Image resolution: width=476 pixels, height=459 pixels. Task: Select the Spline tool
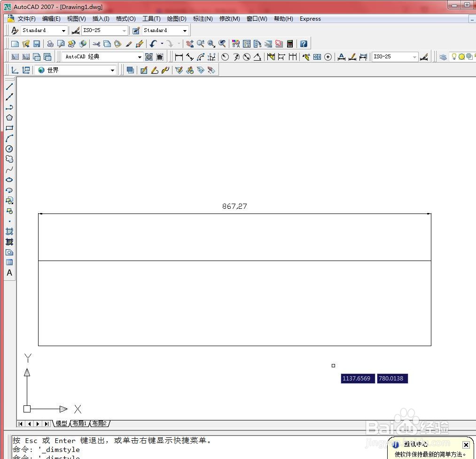pyautogui.click(x=9, y=169)
